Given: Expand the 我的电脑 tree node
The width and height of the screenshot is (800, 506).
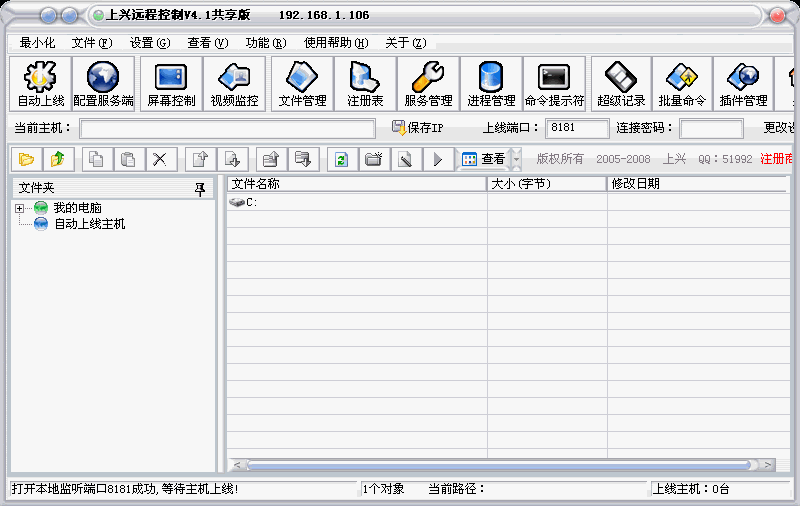Looking at the screenshot, I should click(19, 208).
